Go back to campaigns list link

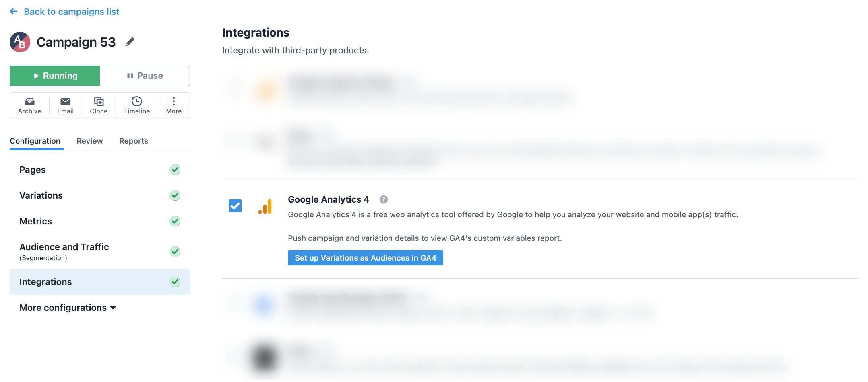pyautogui.click(x=71, y=12)
